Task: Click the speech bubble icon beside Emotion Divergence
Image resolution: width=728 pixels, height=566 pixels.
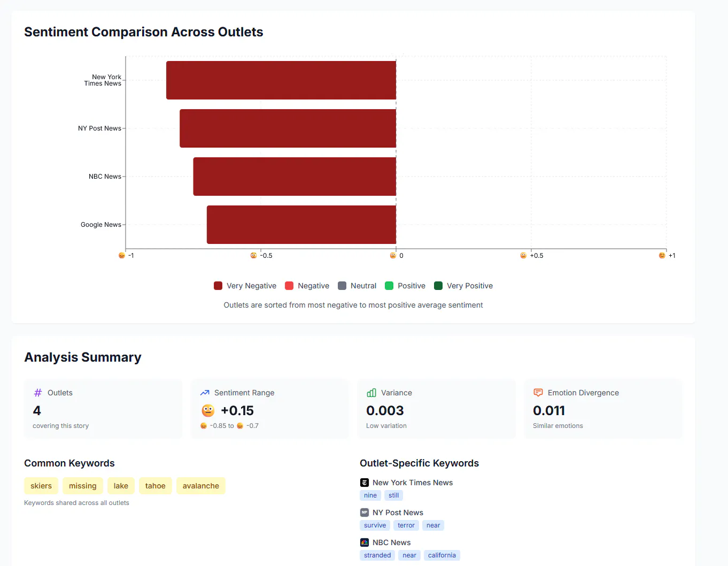Action: (x=538, y=393)
